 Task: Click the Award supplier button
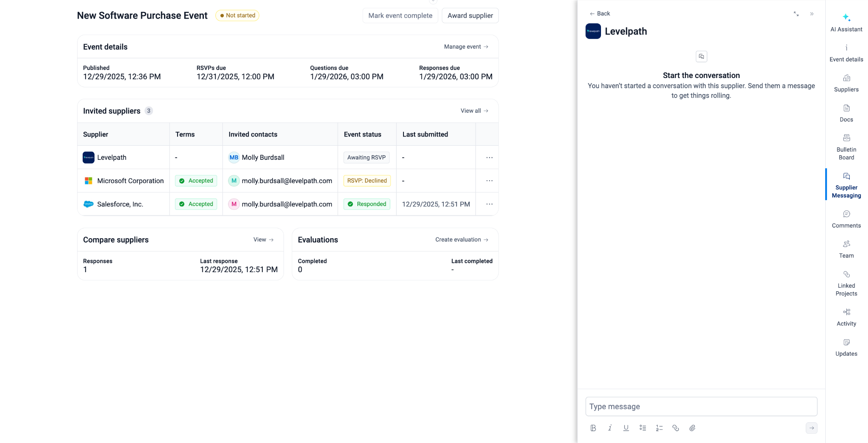pyautogui.click(x=470, y=16)
